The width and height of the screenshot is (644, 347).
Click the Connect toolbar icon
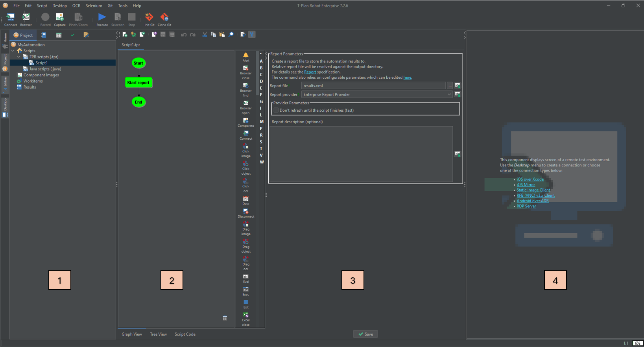10,17
